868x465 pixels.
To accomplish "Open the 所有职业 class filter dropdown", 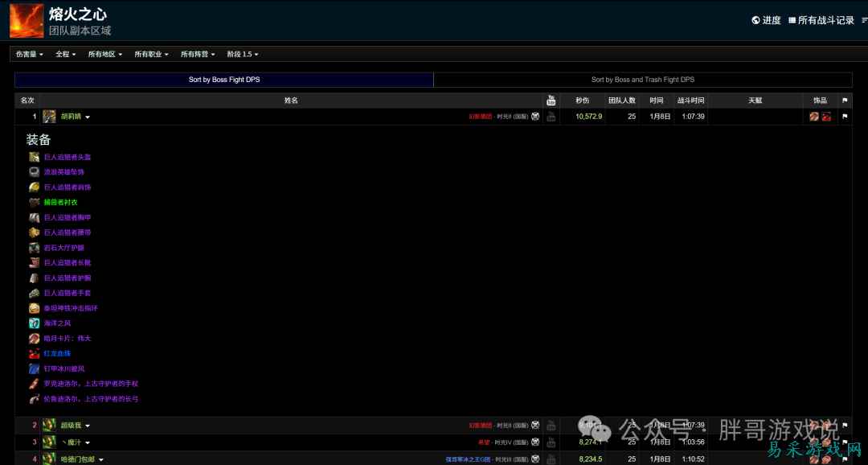I will (152, 55).
